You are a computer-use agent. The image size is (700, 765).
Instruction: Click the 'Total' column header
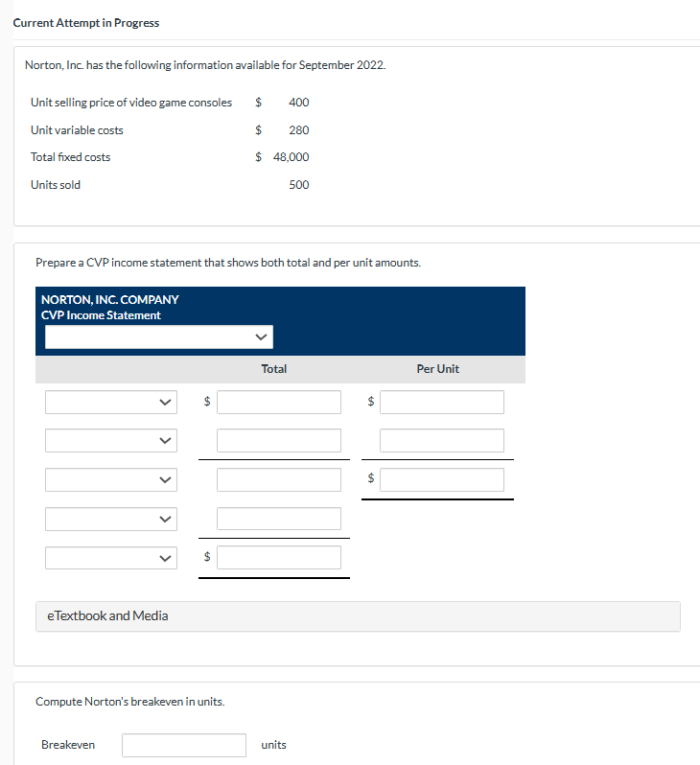(274, 369)
